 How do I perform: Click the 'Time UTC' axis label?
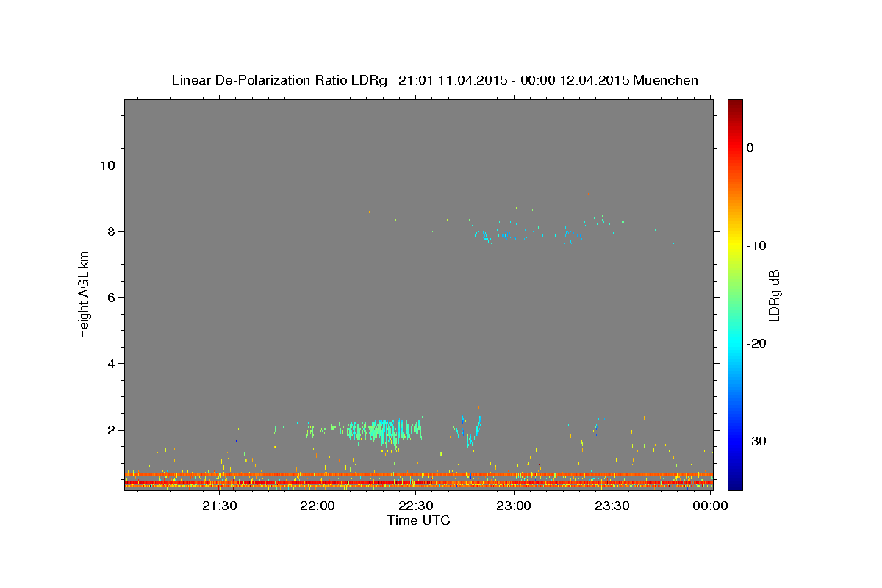point(418,520)
